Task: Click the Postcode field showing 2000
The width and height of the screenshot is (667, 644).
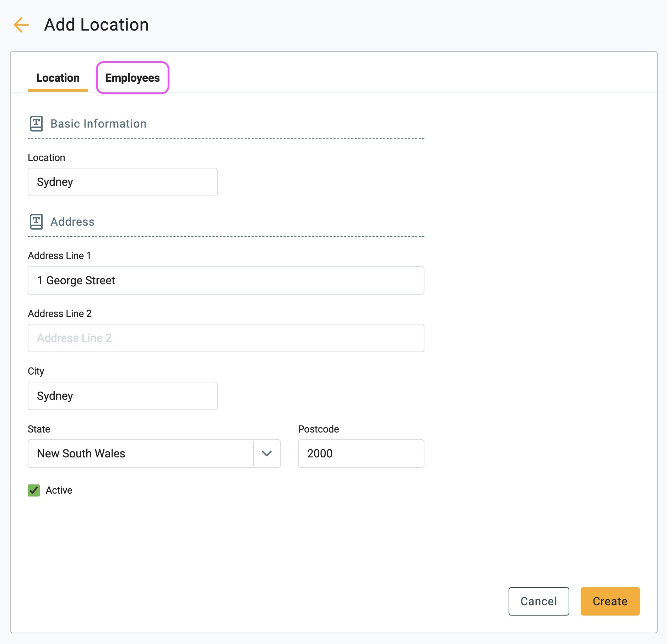Action: point(361,454)
